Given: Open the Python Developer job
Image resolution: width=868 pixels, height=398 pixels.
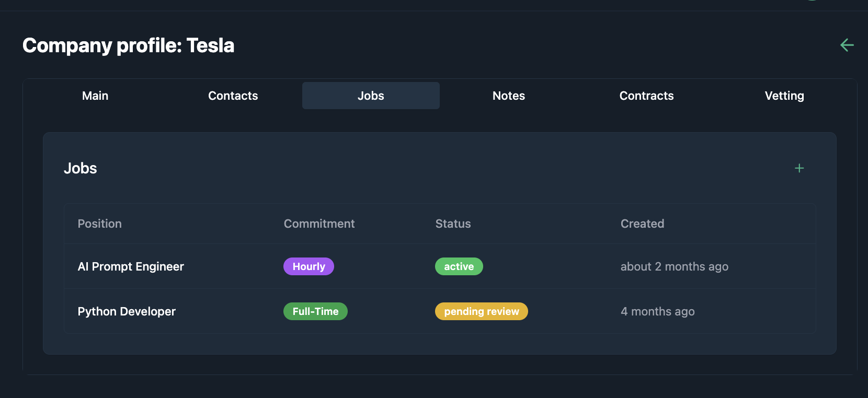Looking at the screenshot, I should [127, 311].
